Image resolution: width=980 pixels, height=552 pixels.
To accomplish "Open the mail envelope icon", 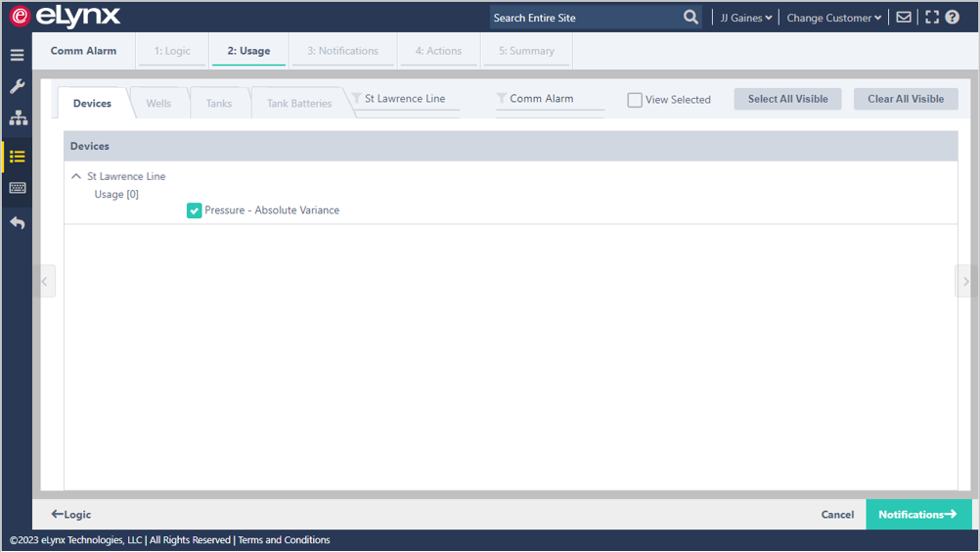I will pos(904,18).
